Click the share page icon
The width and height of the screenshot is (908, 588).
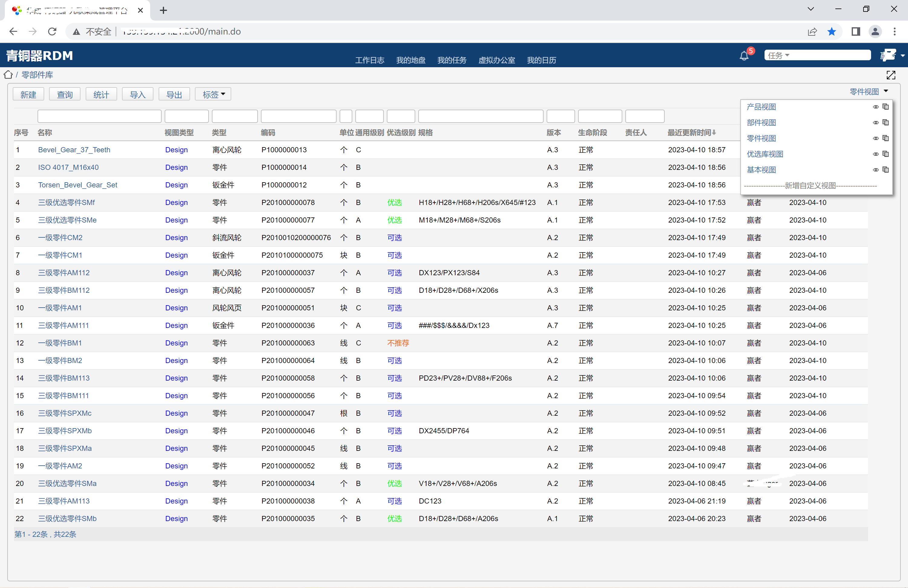(x=812, y=32)
